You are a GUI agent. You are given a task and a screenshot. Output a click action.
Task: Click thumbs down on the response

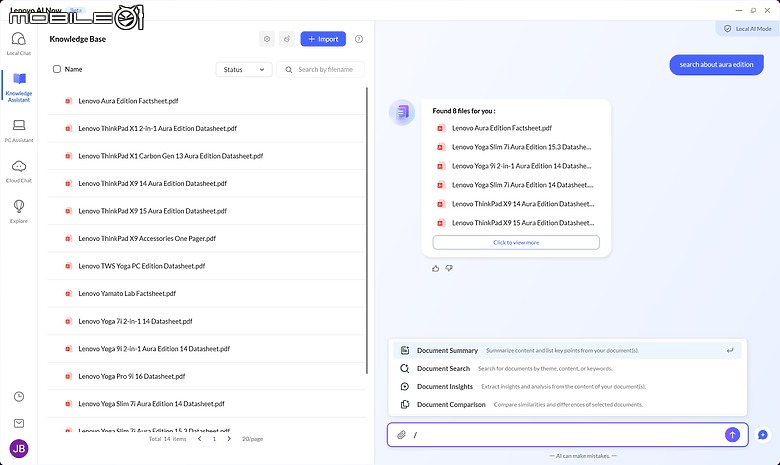pos(449,269)
